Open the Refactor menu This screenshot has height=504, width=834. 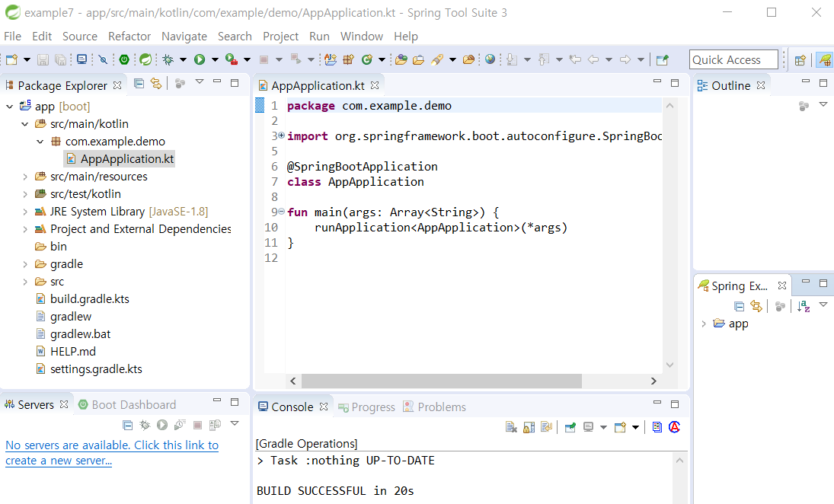pyautogui.click(x=129, y=36)
